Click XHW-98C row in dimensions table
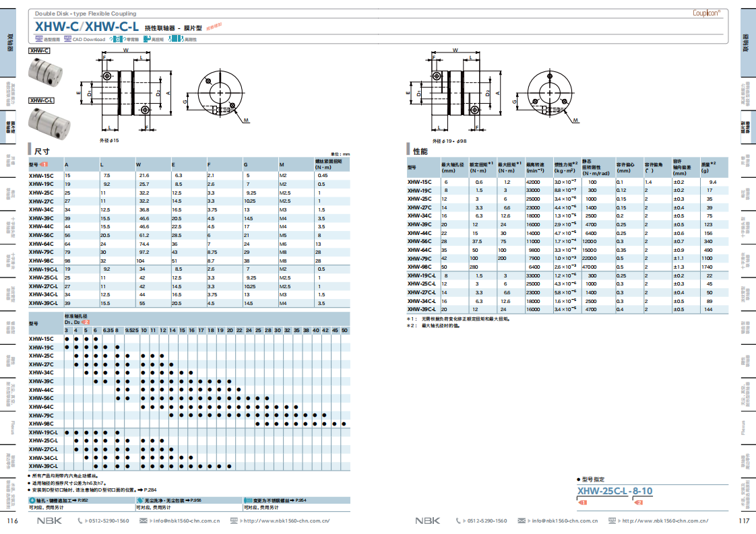Viewport: 756px width, 534px height. click(189, 261)
